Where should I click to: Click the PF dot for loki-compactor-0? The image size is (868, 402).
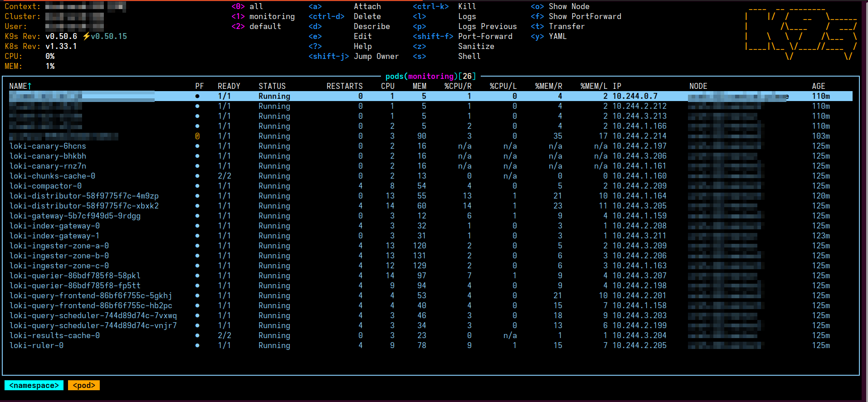click(x=197, y=186)
